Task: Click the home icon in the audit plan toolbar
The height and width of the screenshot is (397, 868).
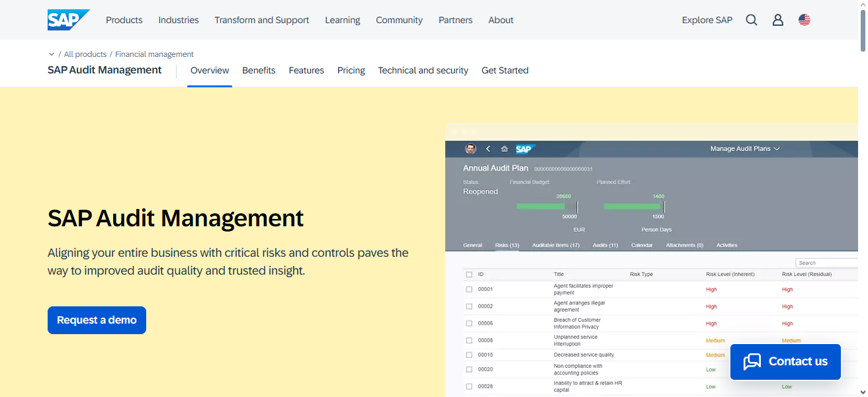Action: (x=503, y=148)
